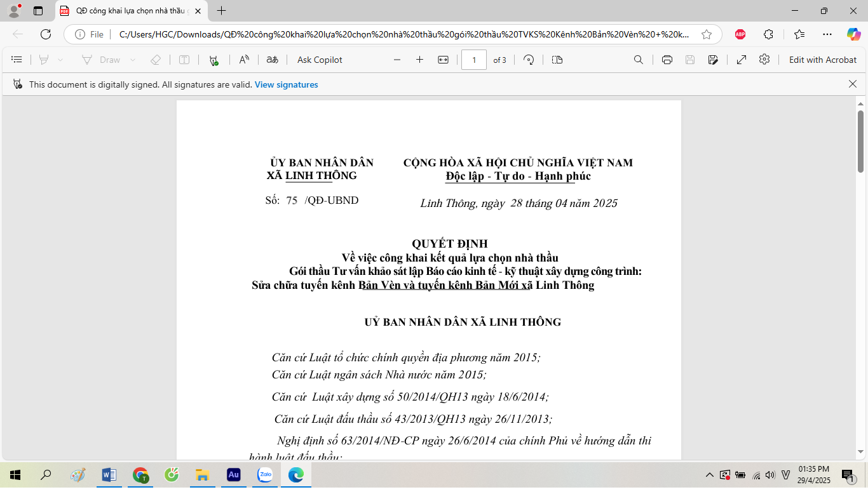The height and width of the screenshot is (499, 868).
Task: Click the Translate document icon
Action: (x=273, y=60)
